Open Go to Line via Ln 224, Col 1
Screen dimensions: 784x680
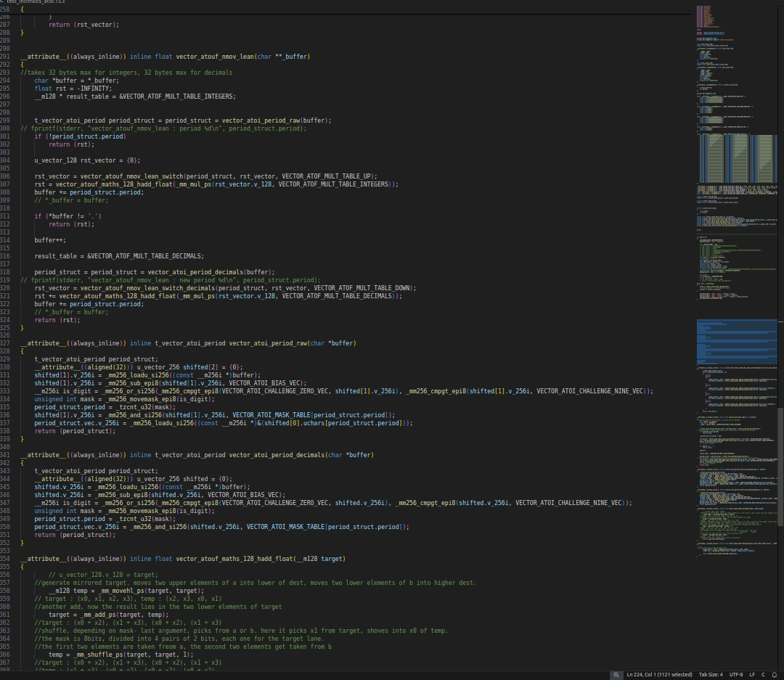659,674
